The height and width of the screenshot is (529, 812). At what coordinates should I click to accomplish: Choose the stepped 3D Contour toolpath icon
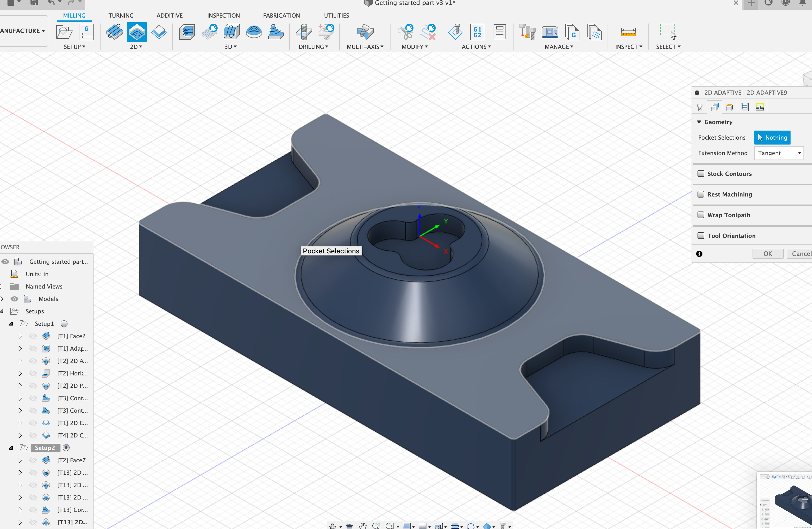click(x=276, y=32)
